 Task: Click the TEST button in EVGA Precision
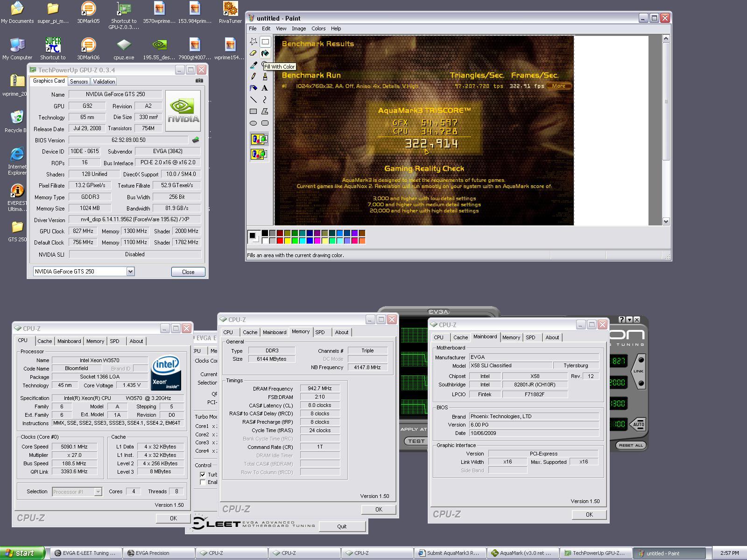click(416, 441)
